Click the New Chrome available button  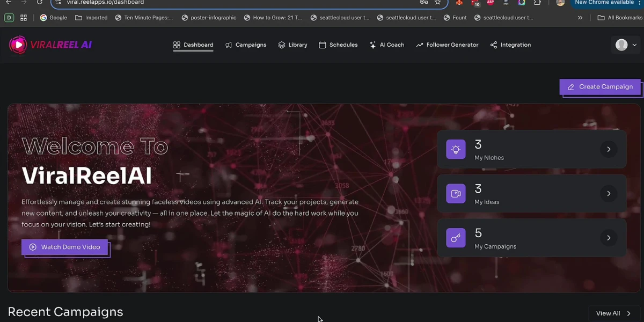[x=604, y=2]
